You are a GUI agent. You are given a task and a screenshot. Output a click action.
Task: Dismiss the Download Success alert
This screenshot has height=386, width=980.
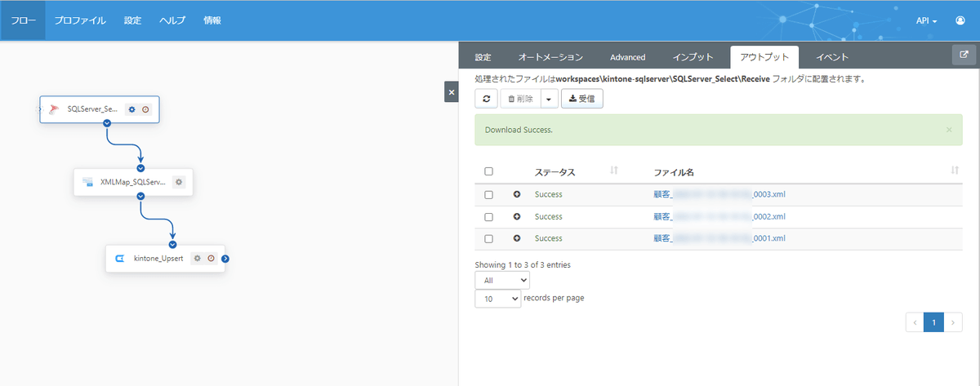(948, 130)
